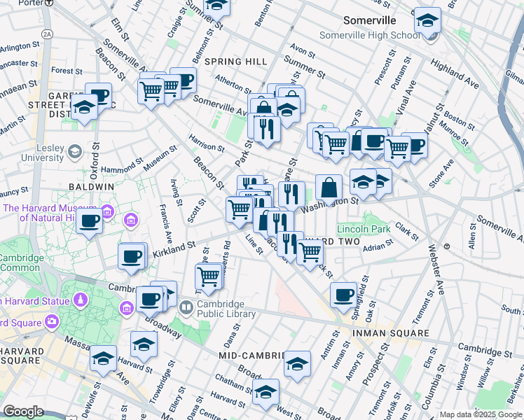
Task: Select the restaurant marker below Somerville Ave
Action: 266,128
